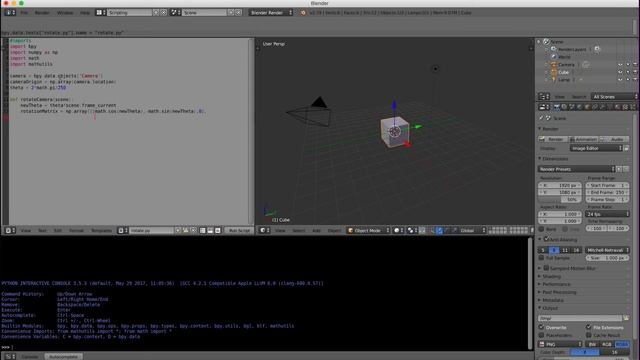Viewport: 640px width, 360px height.
Task: Open the PNG file format dropdown
Action: coord(560,344)
